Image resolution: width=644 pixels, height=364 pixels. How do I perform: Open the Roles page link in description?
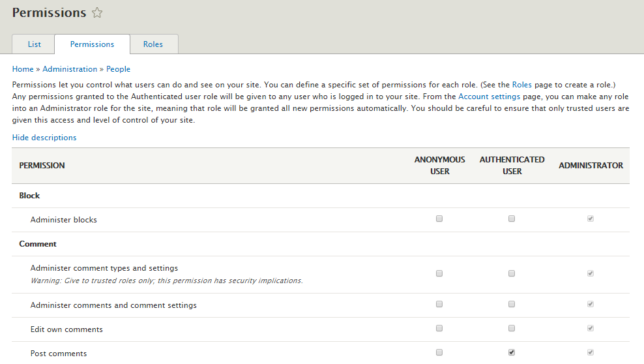coord(521,85)
